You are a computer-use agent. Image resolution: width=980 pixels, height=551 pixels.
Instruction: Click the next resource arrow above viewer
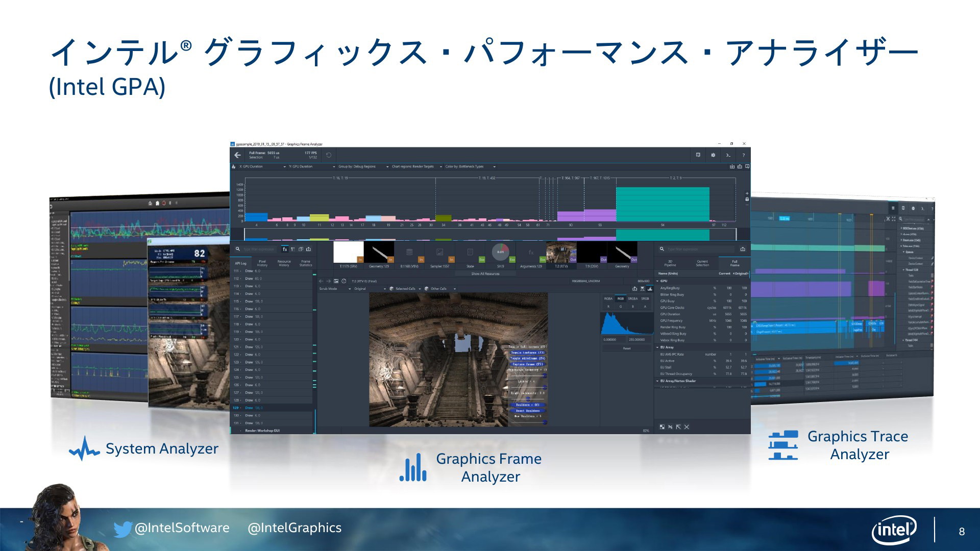[329, 281]
